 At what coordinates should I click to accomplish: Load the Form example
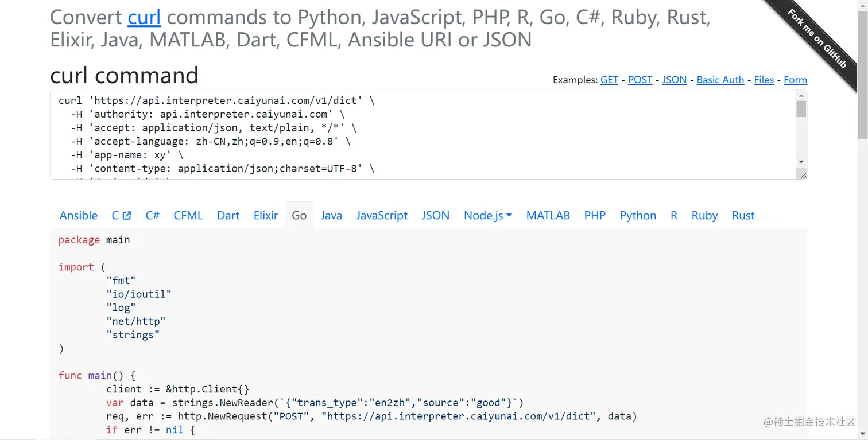795,80
